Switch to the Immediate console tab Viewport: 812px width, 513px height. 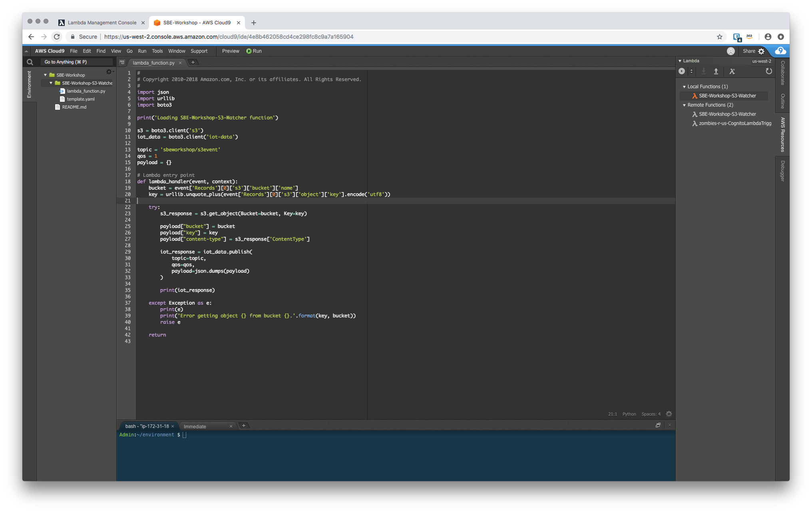pos(207,426)
